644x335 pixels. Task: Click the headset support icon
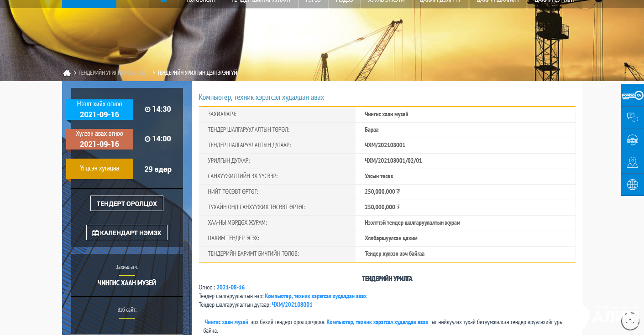click(632, 140)
